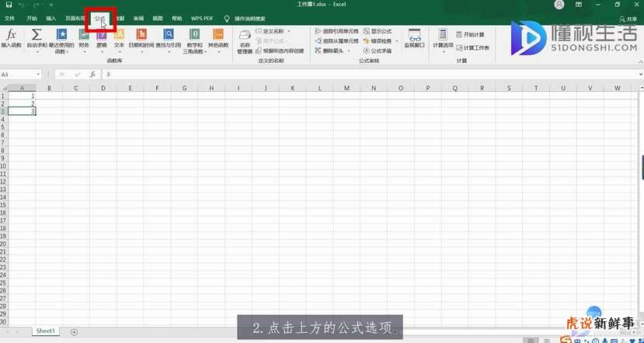The image size is (644, 343).
Task: Expand the Calculation Options (计算选项) dropdown arrow
Action: coord(443,52)
